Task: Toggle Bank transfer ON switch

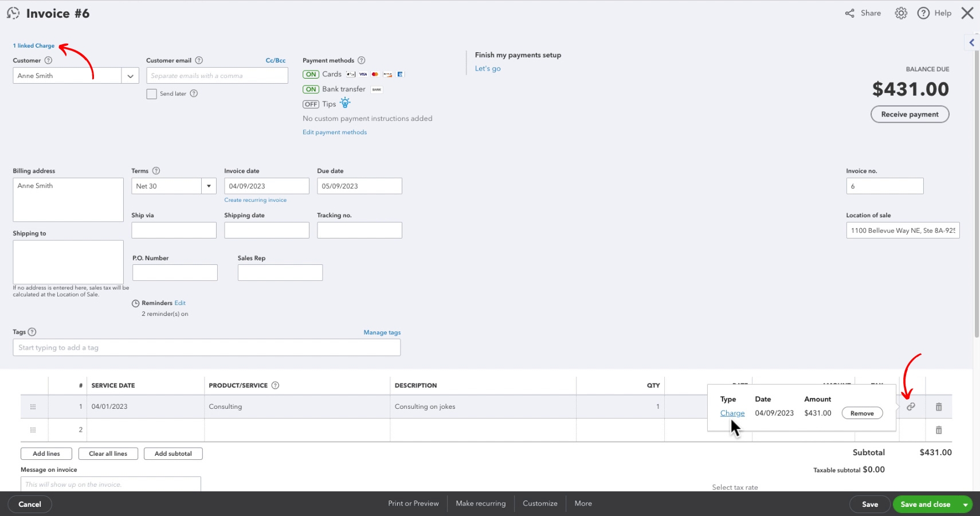Action: (311, 89)
